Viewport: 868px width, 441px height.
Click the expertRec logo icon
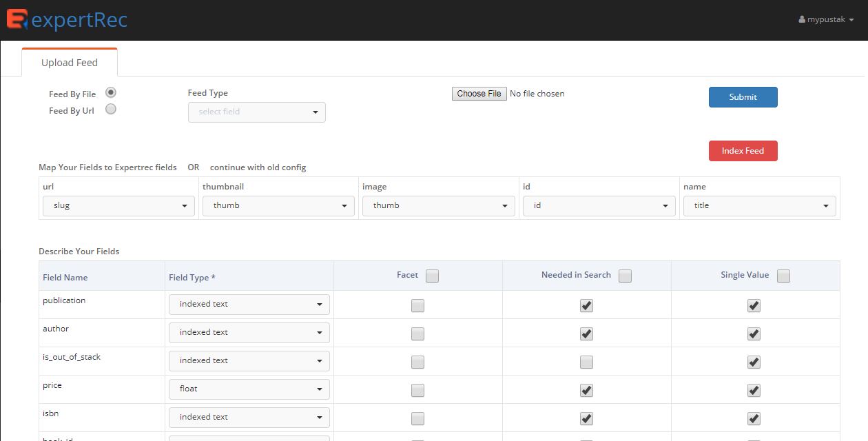point(17,19)
